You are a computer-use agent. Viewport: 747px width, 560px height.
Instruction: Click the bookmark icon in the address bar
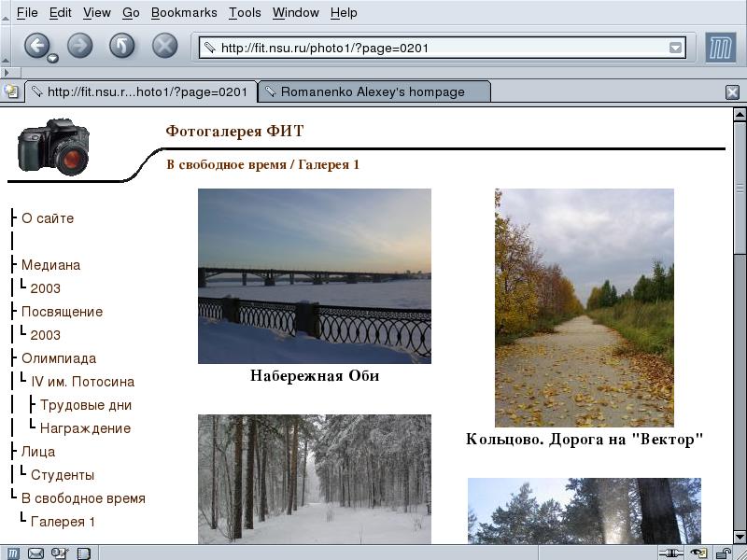coord(209,48)
